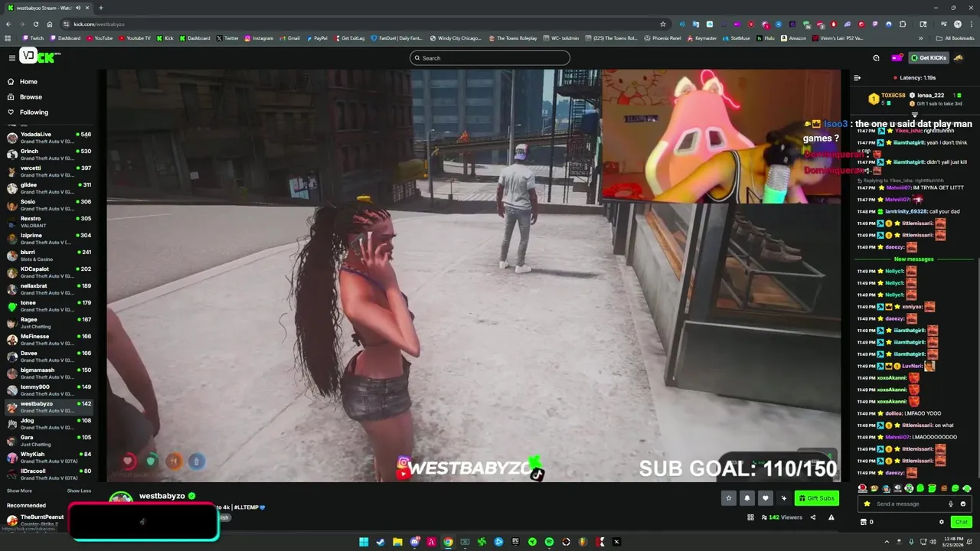Click the sparkle icon beside Gift Subs
This screenshot has height=551, width=980.
click(x=783, y=498)
